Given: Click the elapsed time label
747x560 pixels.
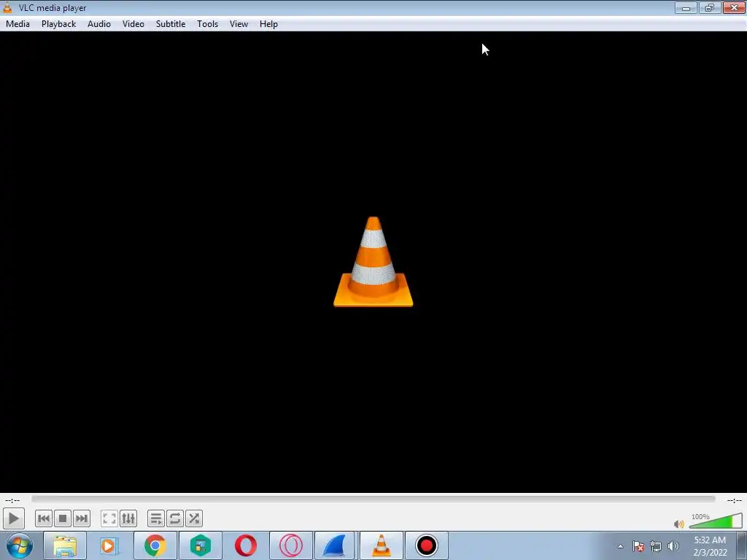Looking at the screenshot, I should tap(12, 500).
